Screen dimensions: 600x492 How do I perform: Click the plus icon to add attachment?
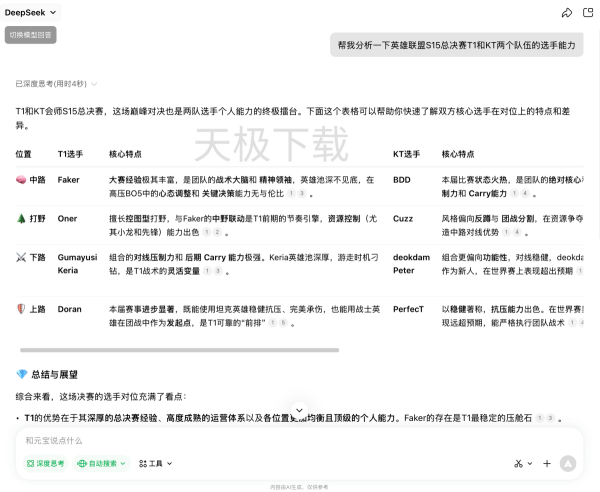547,463
